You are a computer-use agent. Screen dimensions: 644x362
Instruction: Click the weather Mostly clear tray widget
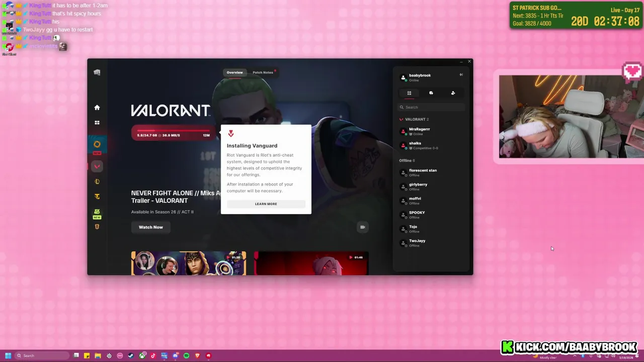545,356
